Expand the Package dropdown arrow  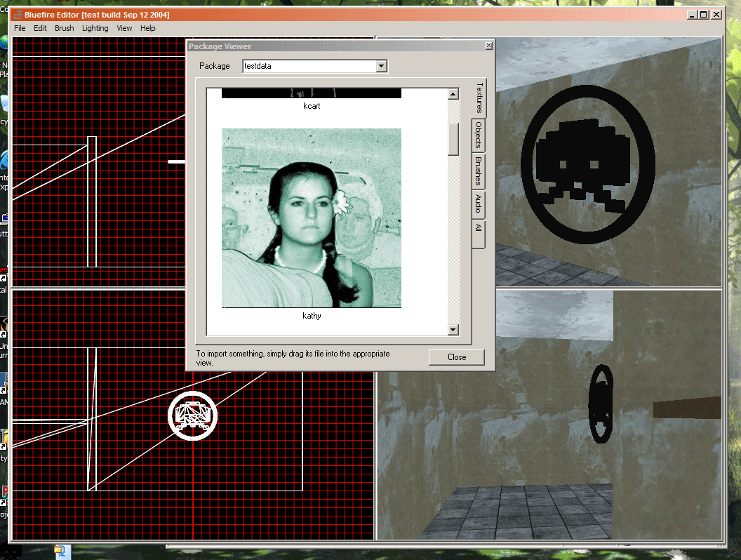(x=381, y=66)
